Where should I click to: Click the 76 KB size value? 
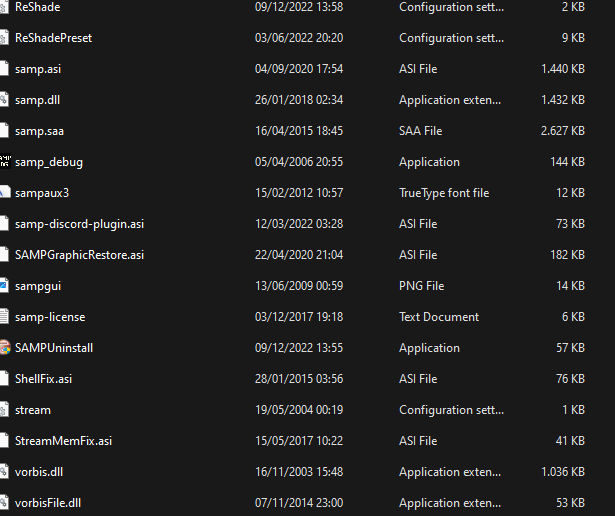click(x=570, y=378)
